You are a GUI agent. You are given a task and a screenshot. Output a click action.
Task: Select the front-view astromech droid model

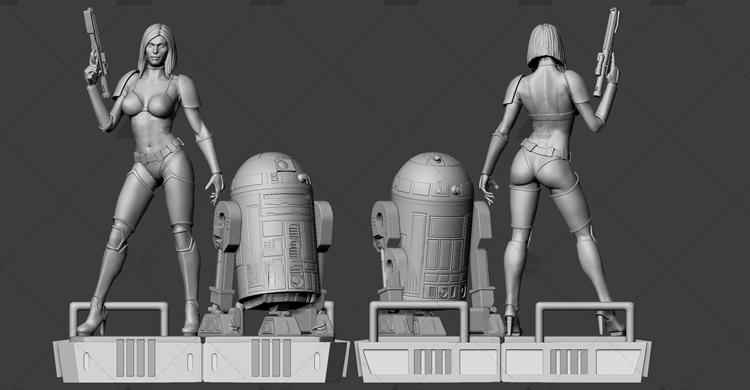tap(266, 244)
